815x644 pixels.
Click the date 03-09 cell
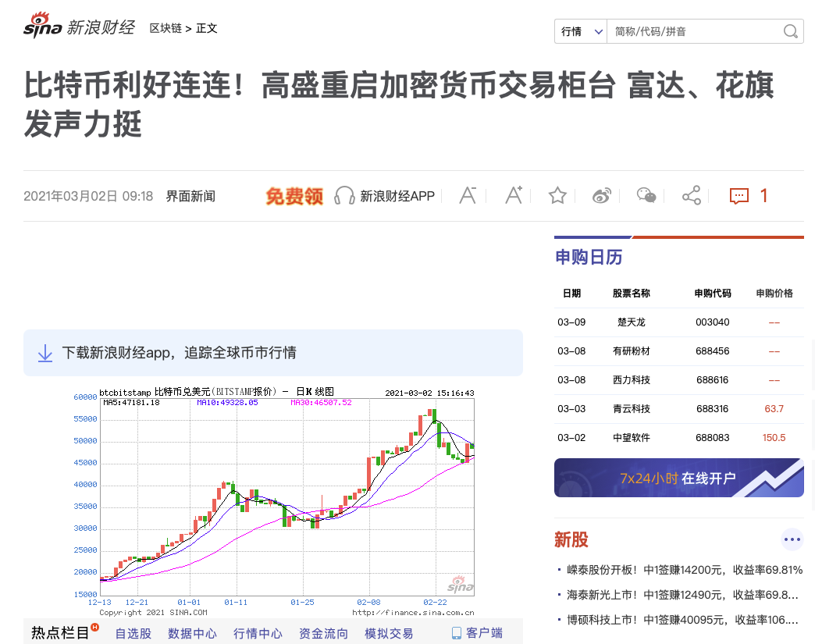click(571, 322)
